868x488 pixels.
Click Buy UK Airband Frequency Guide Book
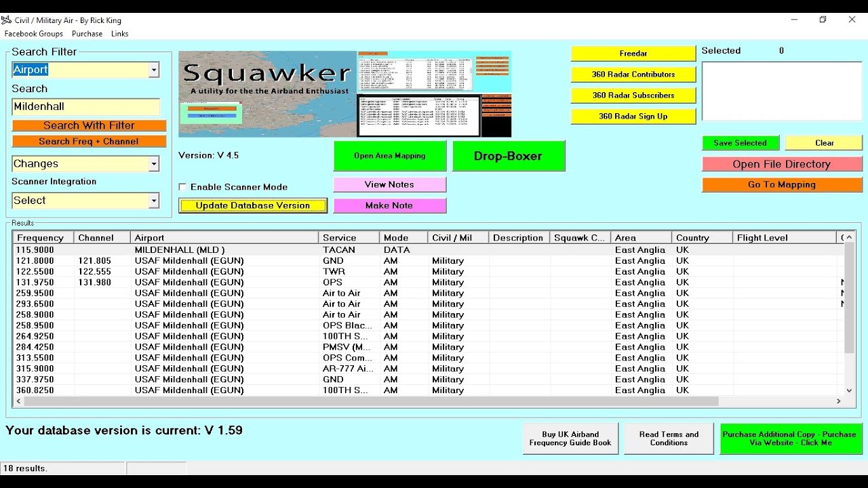tap(570, 439)
